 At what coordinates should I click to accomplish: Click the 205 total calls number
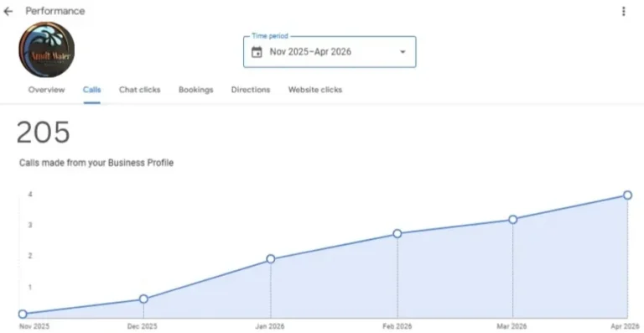point(43,133)
